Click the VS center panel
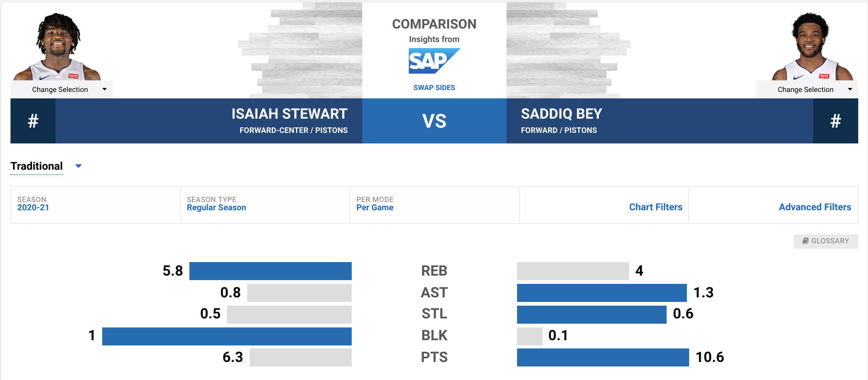The image size is (868, 380). coord(434,121)
